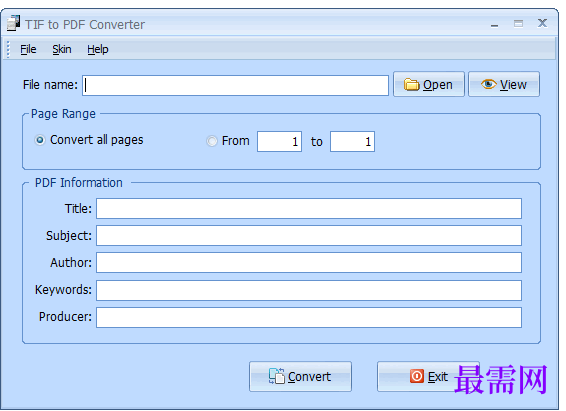Focus the Title text field
The image size is (566, 411).
pos(309,209)
